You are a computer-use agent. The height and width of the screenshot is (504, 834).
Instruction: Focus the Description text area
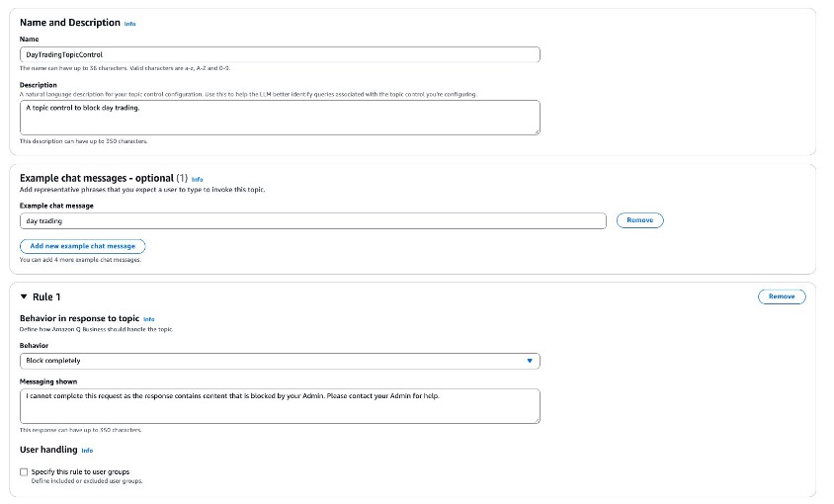pos(280,118)
